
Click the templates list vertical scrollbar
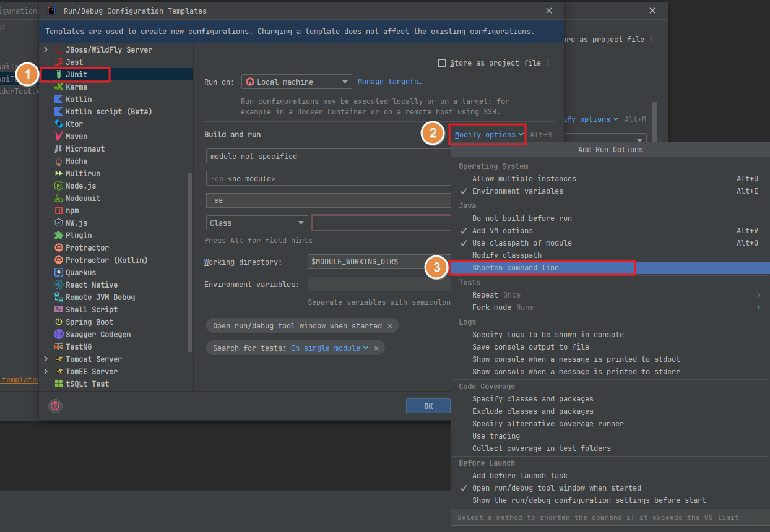point(190,262)
